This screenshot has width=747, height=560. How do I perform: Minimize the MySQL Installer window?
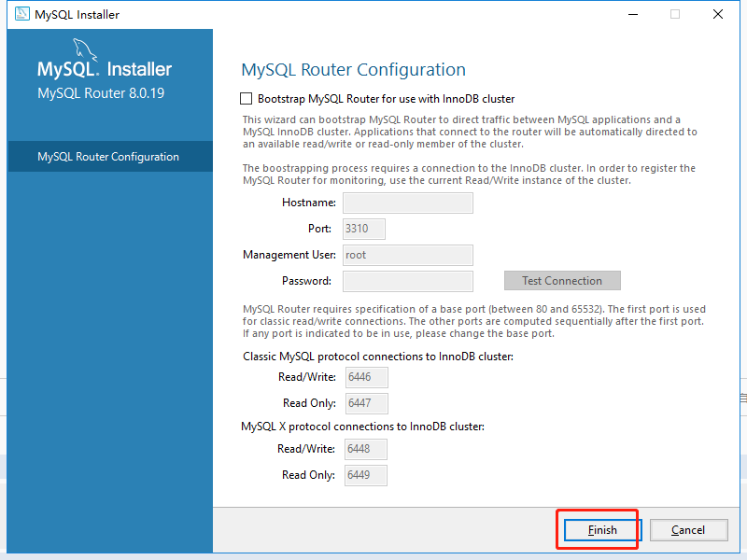click(633, 14)
